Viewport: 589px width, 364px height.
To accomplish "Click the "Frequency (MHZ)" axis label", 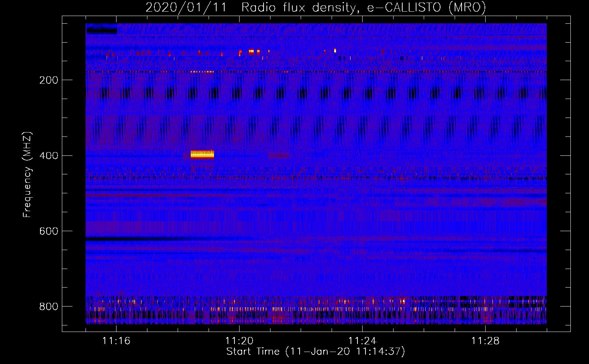I will pos(27,175).
